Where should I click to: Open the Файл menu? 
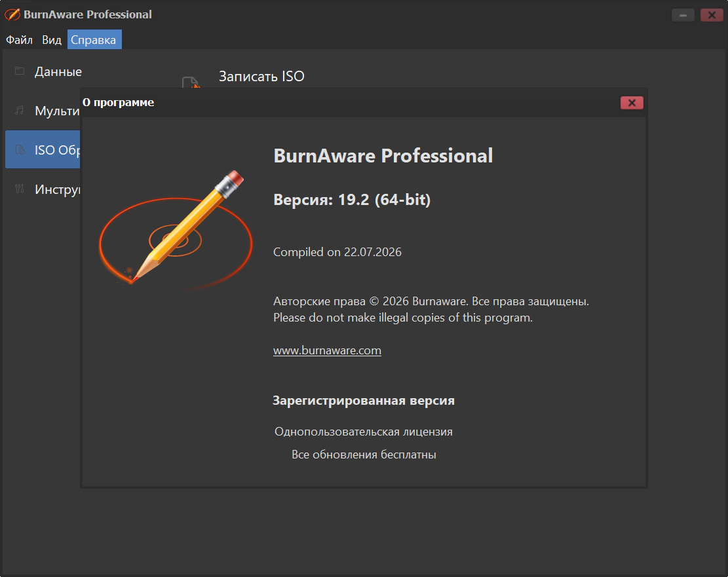(x=19, y=40)
